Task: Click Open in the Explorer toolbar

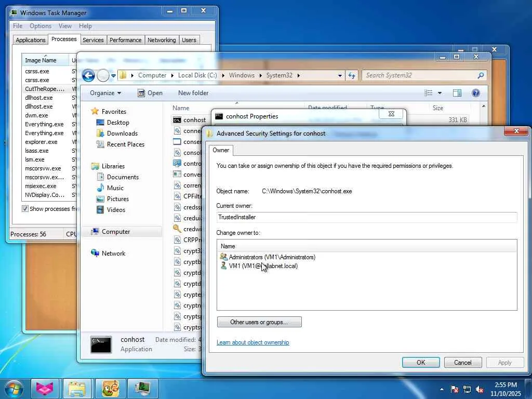Action: [x=150, y=93]
